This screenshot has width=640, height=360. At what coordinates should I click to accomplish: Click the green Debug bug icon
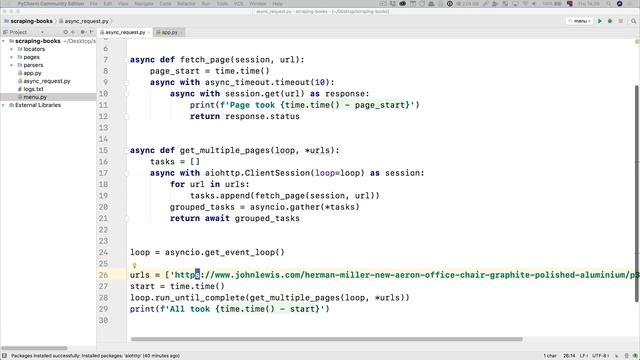pos(610,21)
